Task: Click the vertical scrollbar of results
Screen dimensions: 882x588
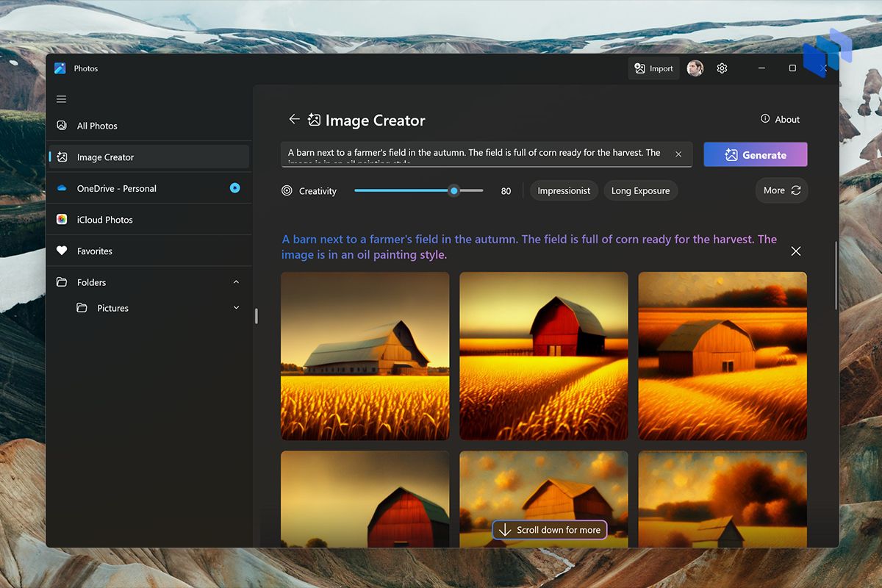Action: click(835, 276)
